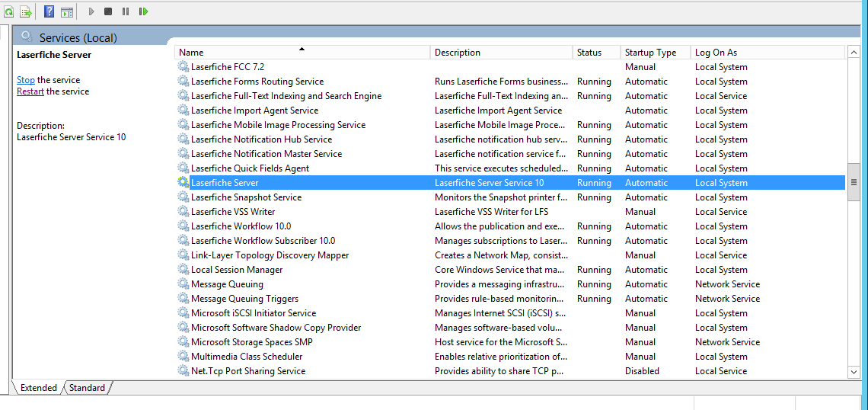This screenshot has width=868, height=410.
Task: Click the gear icon for Laserfiche Full-Text Indexing
Action: point(183,96)
